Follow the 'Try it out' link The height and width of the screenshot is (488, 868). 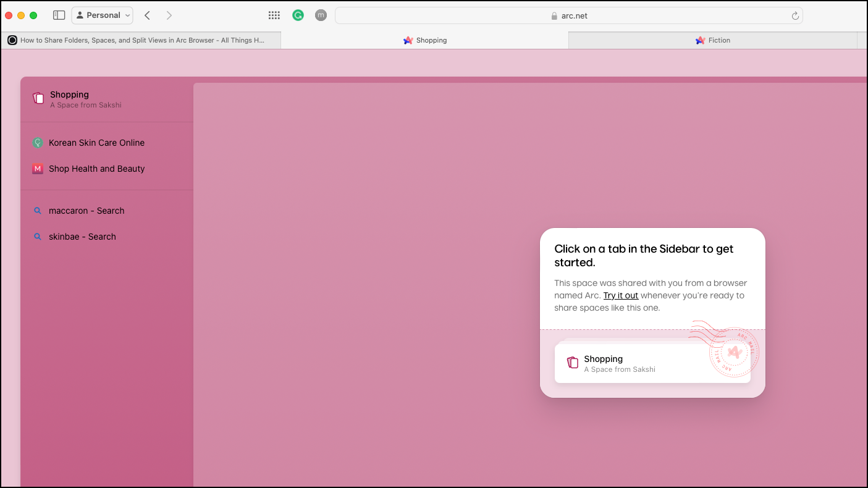621,295
